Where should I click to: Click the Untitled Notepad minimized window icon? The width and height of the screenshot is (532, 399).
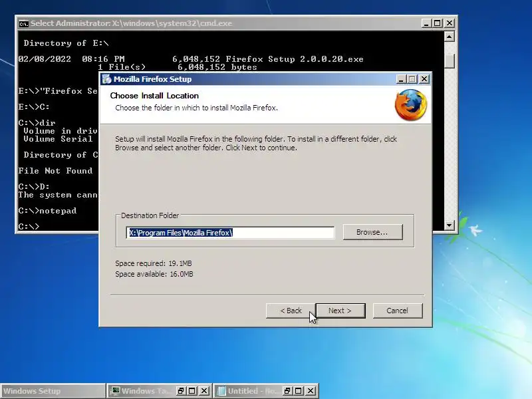pyautogui.click(x=221, y=391)
